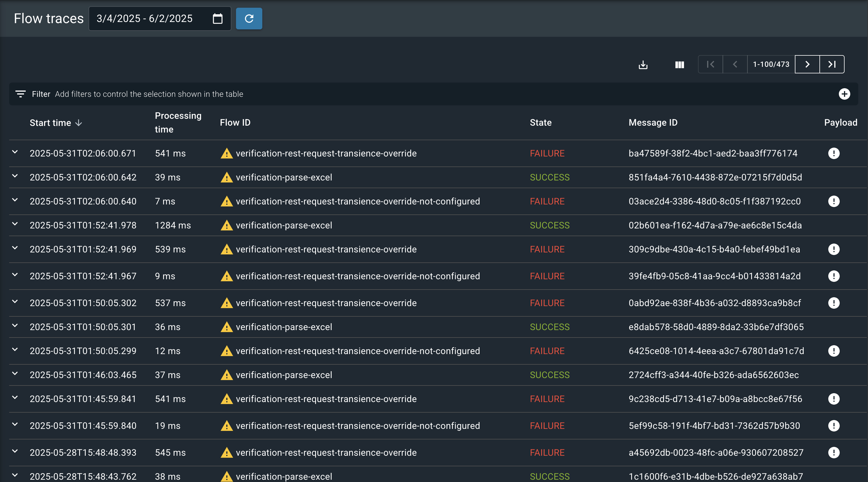Click the refresh icon next to date range
This screenshot has height=482, width=868.
coord(249,19)
